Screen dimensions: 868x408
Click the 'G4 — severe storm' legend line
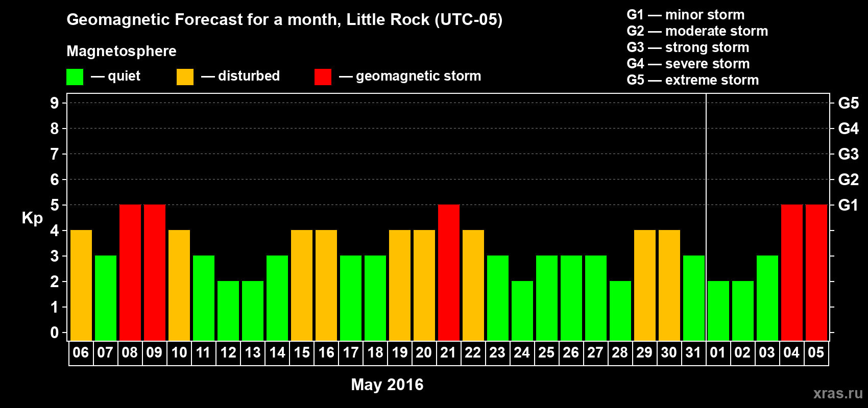pyautogui.click(x=688, y=64)
